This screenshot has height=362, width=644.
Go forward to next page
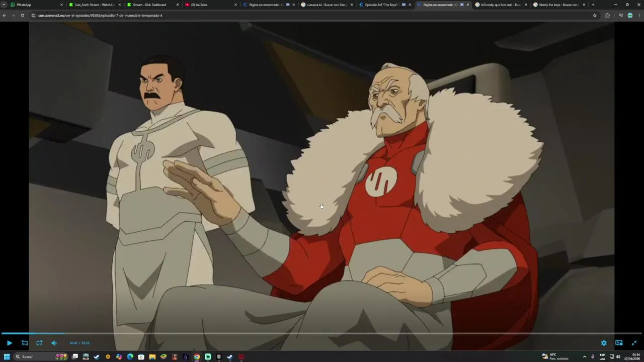click(13, 16)
